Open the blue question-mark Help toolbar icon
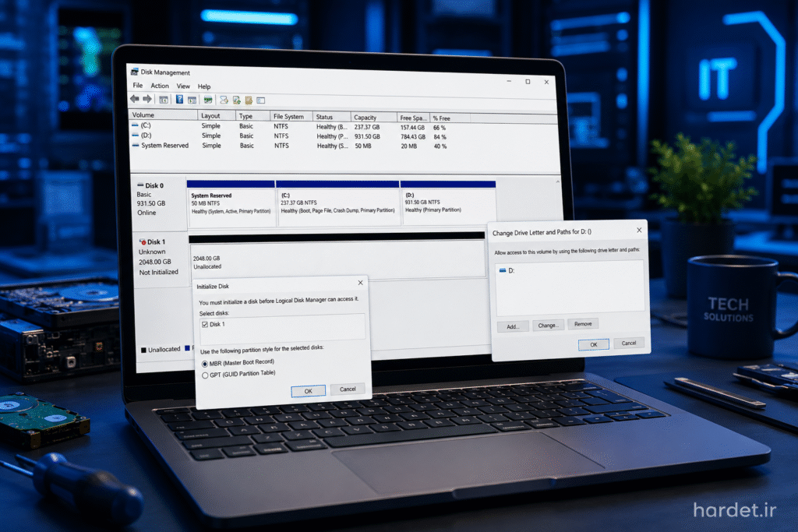Image resolution: width=798 pixels, height=532 pixels. [179, 99]
